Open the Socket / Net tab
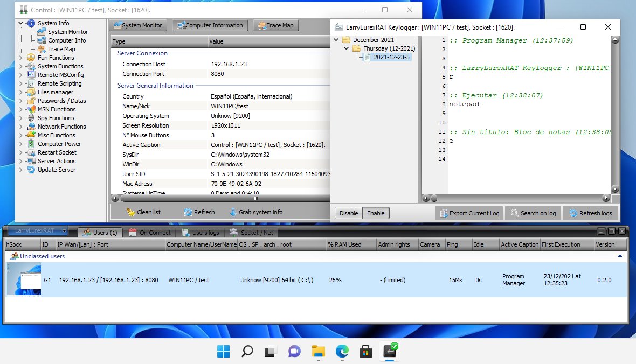 [252, 233]
